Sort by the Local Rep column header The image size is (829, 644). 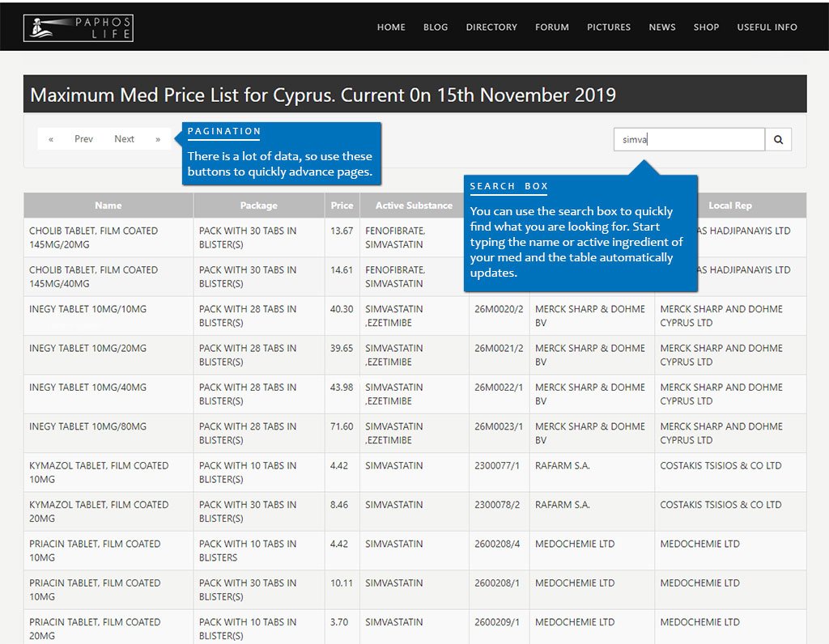(x=730, y=205)
